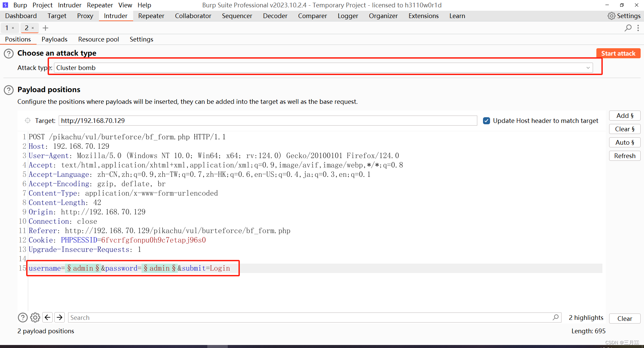Switch to the Decoder tab
The width and height of the screenshot is (644, 348).
click(x=275, y=16)
